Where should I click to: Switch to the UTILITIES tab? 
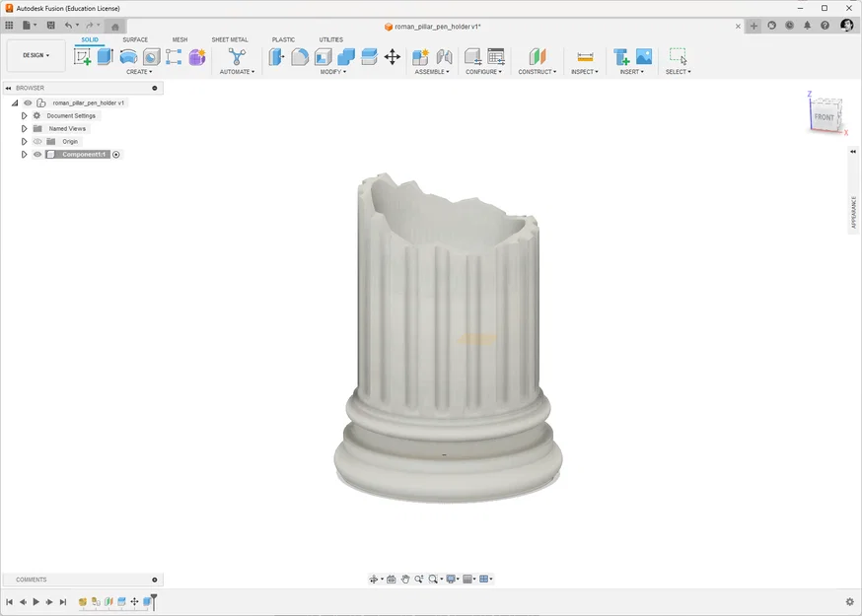pos(331,39)
